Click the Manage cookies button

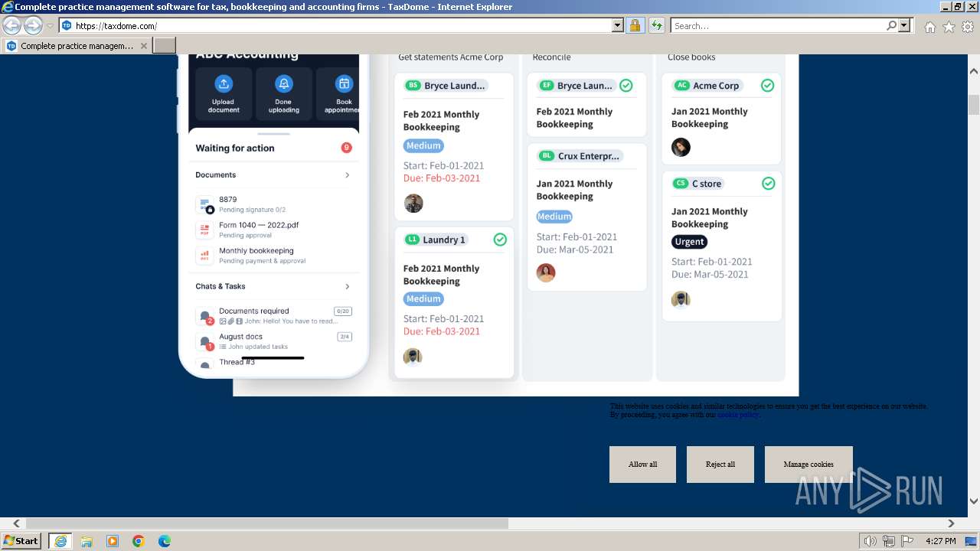[808, 465]
